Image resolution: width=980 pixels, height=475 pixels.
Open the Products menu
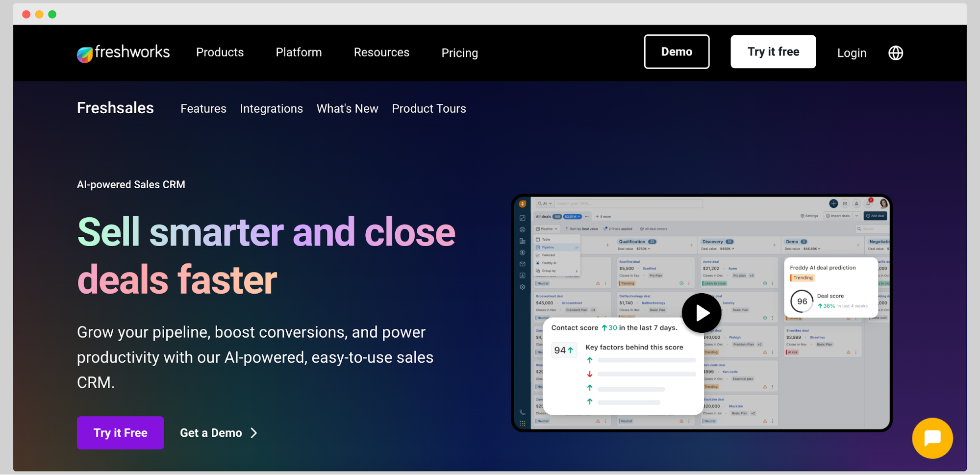220,52
